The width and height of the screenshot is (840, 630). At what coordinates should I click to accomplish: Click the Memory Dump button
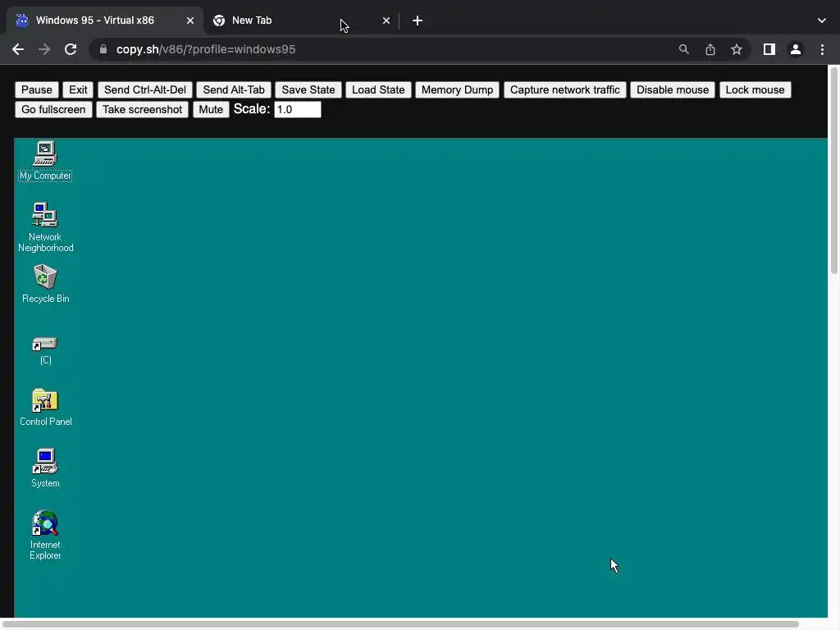click(x=457, y=90)
